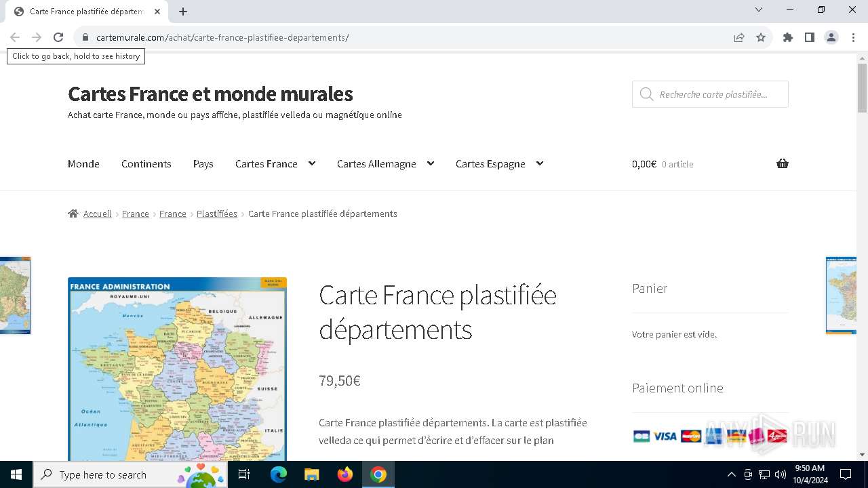This screenshot has height=488, width=868.
Task: Open the Continents menu item
Action: 146,164
